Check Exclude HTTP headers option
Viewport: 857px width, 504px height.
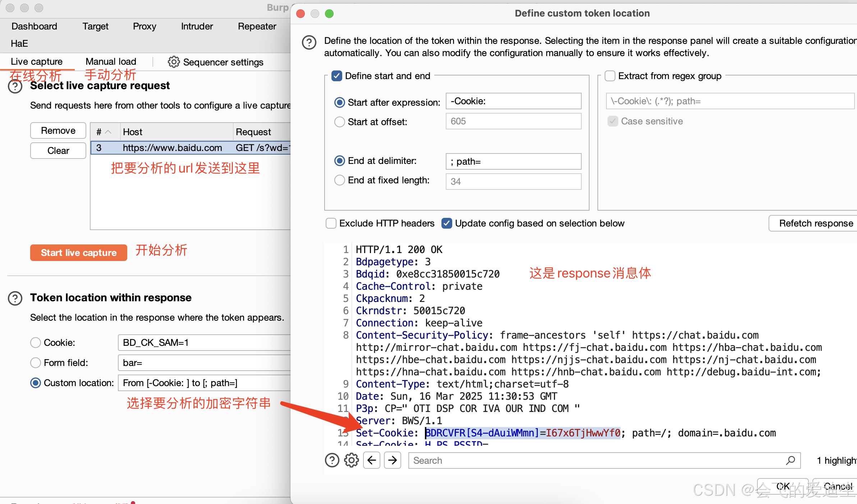tap(331, 223)
